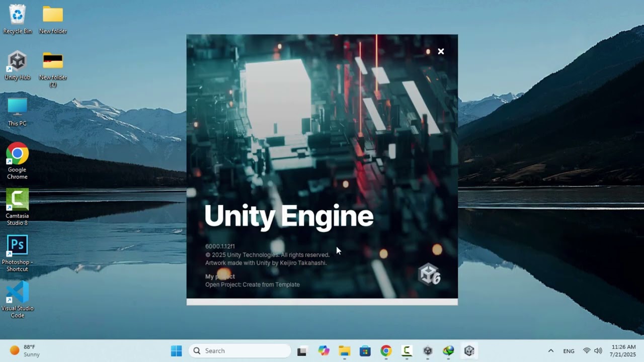Open the volume speaker tray icon
This screenshot has height=362, width=644.
point(598,351)
